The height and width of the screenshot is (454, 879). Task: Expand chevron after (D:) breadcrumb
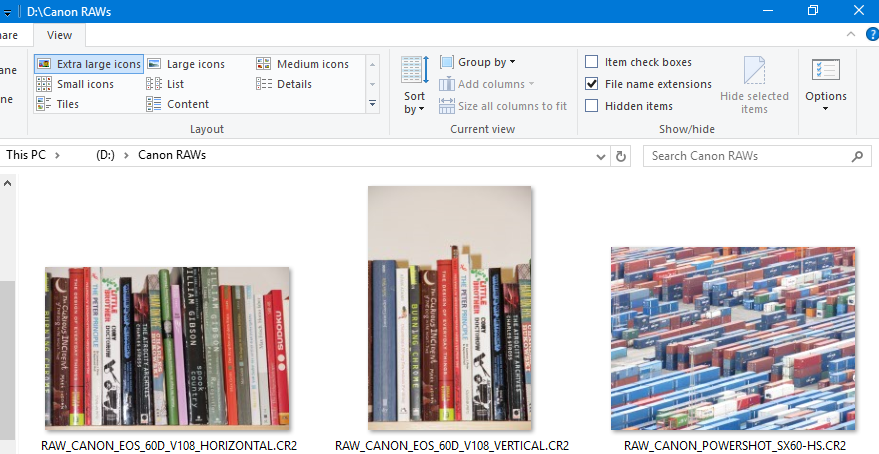click(x=127, y=155)
